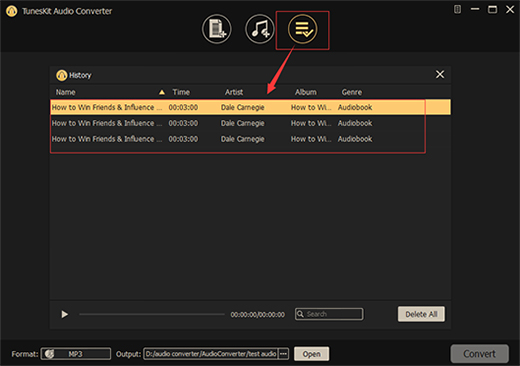Sort by the Genre column header
The image size is (520, 366).
[352, 92]
